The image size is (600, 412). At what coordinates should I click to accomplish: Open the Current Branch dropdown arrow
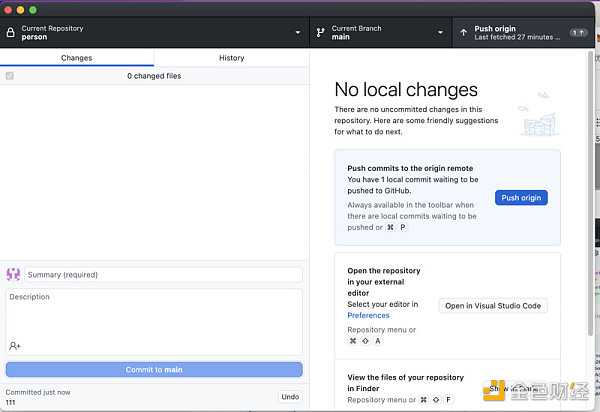(441, 33)
